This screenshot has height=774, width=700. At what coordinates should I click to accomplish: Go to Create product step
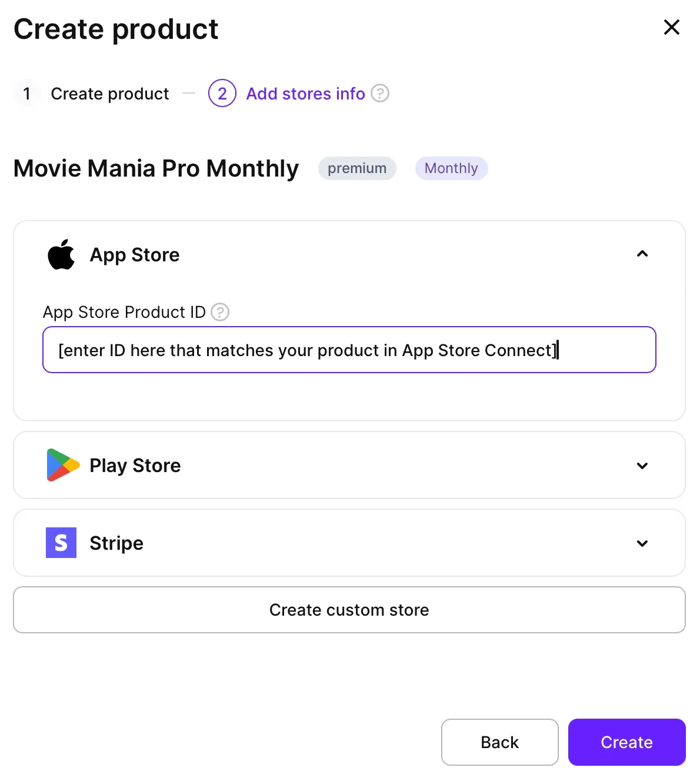(110, 94)
